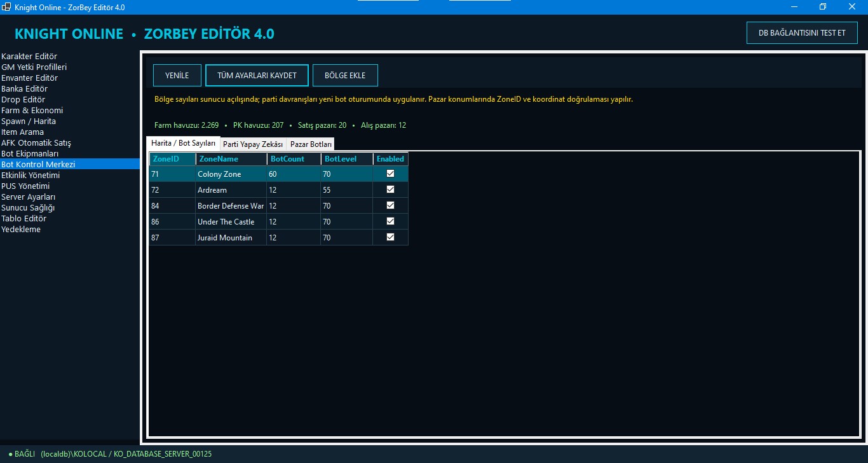Toggle the Enabled checkbox for Ardream
The width and height of the screenshot is (868, 463).
point(390,190)
